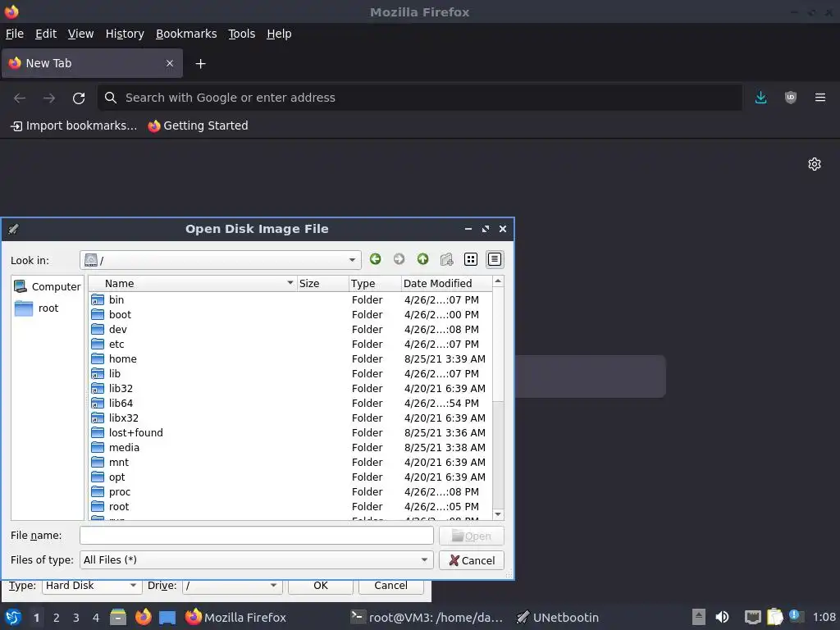The width and height of the screenshot is (840, 630).
Task: Go forward in the file dialog
Action: 399,260
